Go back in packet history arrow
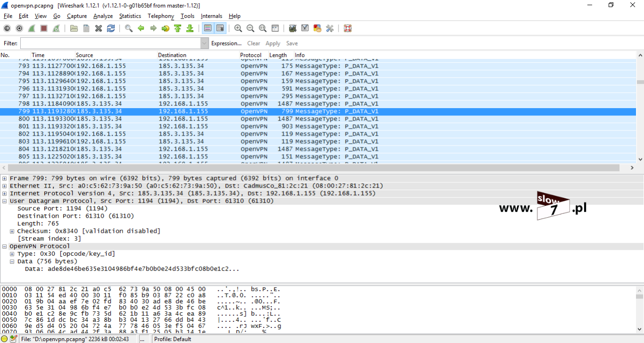Screen dimensions: 644x343 click(x=141, y=28)
